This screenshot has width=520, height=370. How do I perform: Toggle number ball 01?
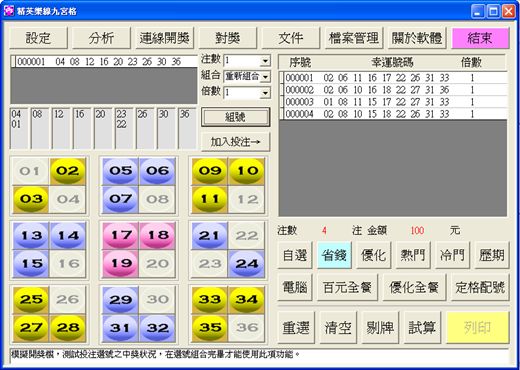pyautogui.click(x=30, y=171)
